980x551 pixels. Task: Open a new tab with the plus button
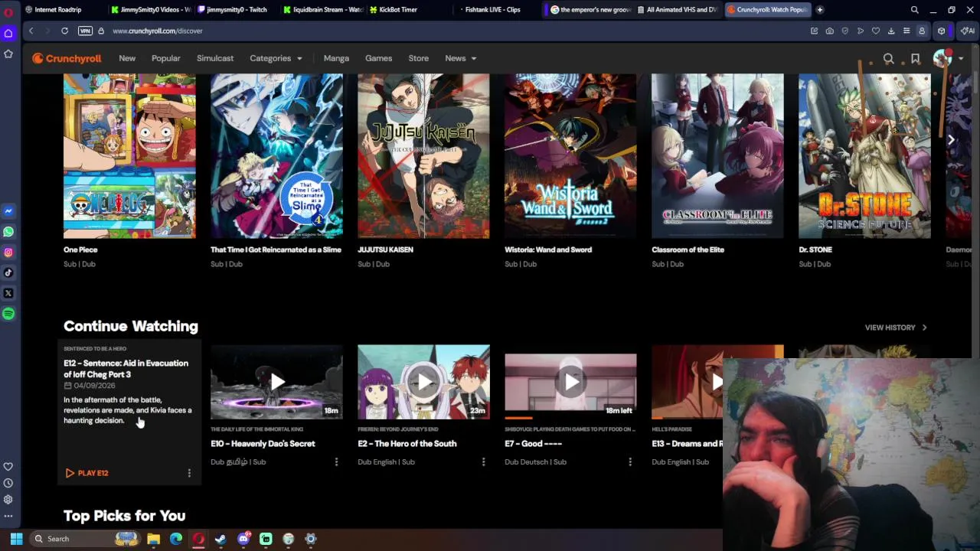pos(820,10)
